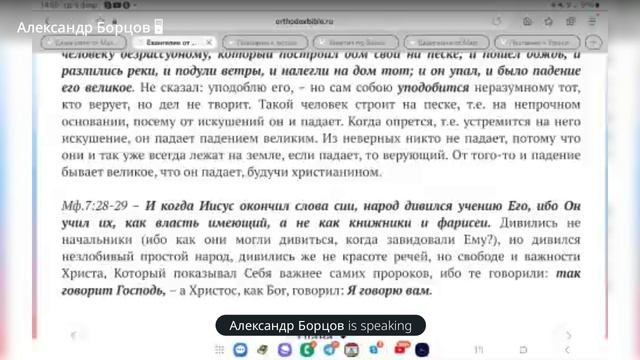Click the words 'будучи христианином.'
This screenshot has width=640, height=360.
pos(314,172)
